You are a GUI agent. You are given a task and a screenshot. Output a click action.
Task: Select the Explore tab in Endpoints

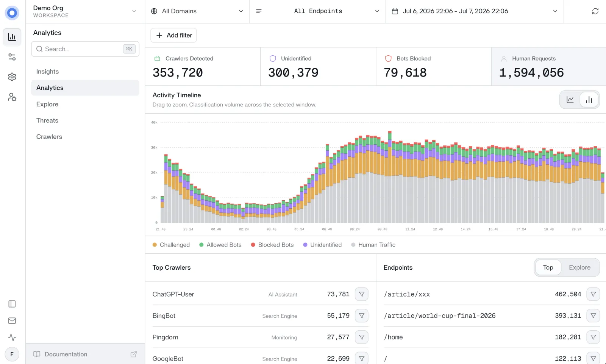(579, 267)
